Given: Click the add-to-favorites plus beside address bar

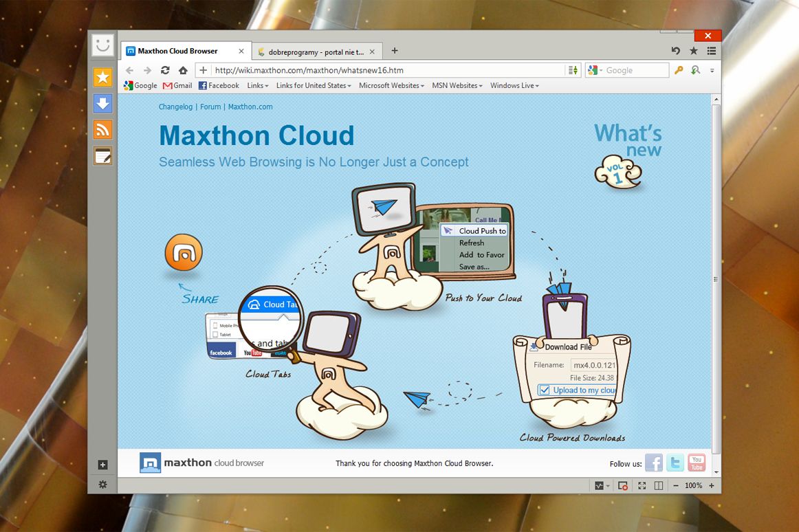Looking at the screenshot, I should coord(203,70).
